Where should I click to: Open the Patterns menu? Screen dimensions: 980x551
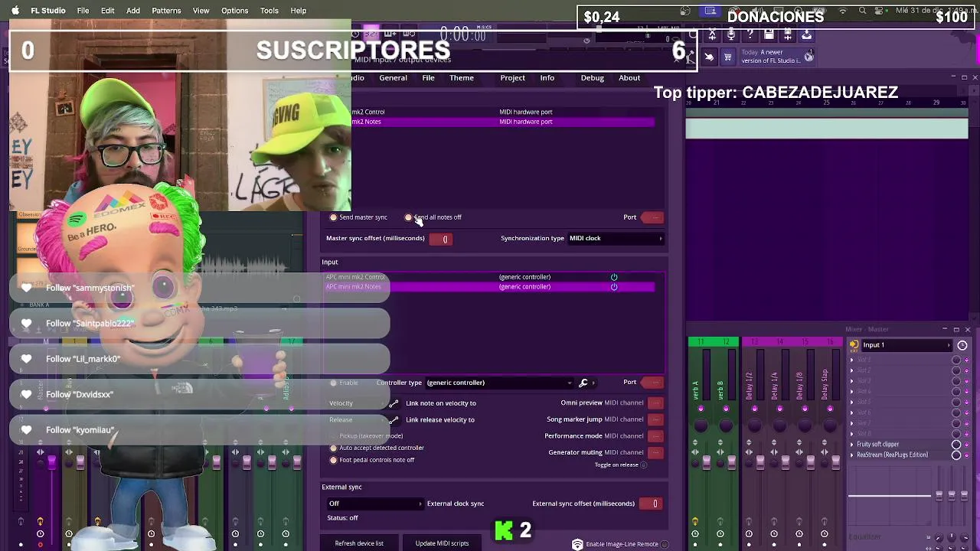166,11
